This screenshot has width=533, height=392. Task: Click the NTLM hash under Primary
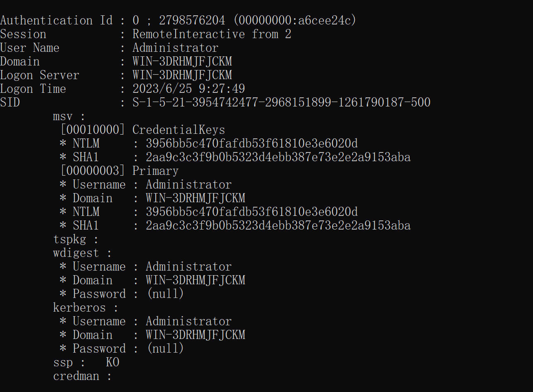tap(251, 212)
